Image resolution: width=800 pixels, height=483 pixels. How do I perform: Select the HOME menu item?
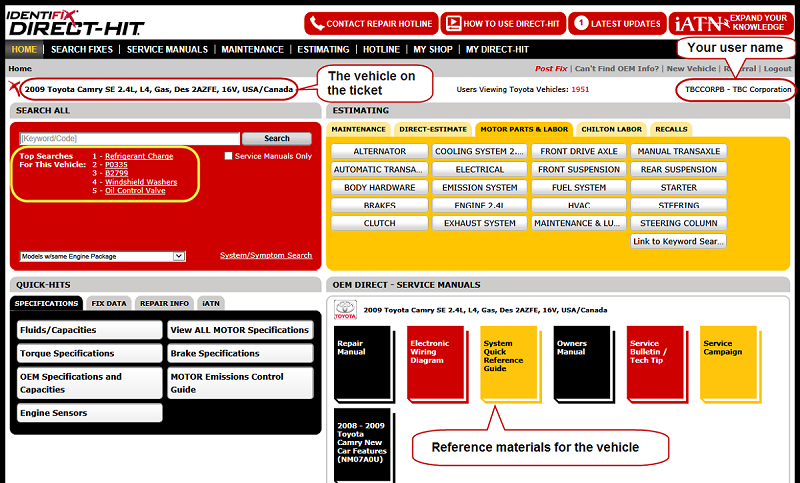[x=24, y=49]
